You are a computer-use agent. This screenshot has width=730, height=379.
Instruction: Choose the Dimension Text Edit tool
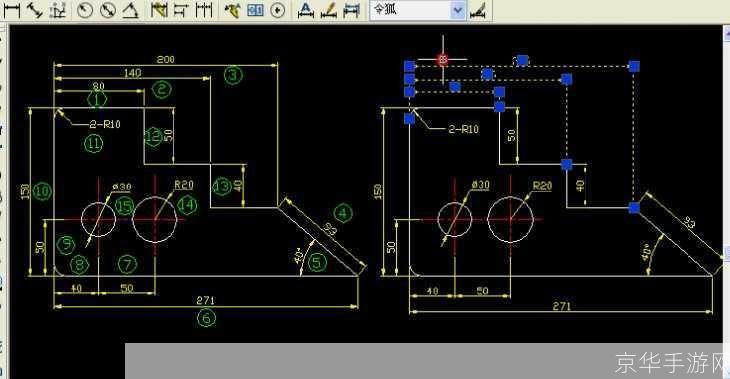tap(329, 10)
